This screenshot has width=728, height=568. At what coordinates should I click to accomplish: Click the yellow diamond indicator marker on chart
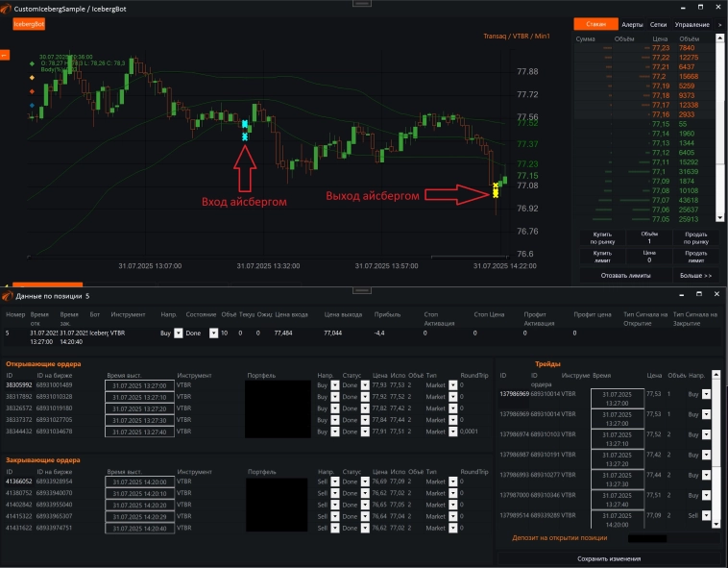tap(32, 77)
